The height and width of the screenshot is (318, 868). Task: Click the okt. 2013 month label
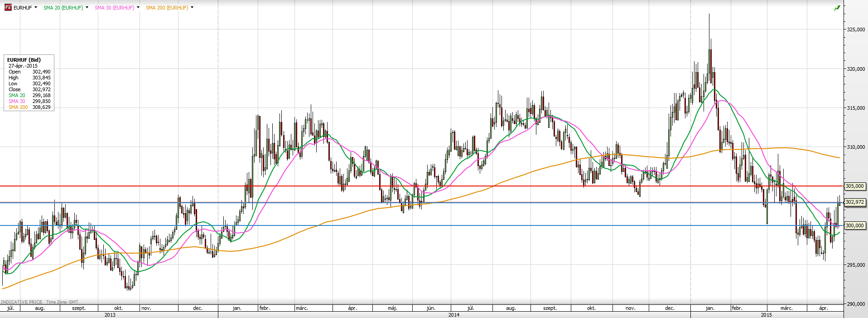[118, 308]
